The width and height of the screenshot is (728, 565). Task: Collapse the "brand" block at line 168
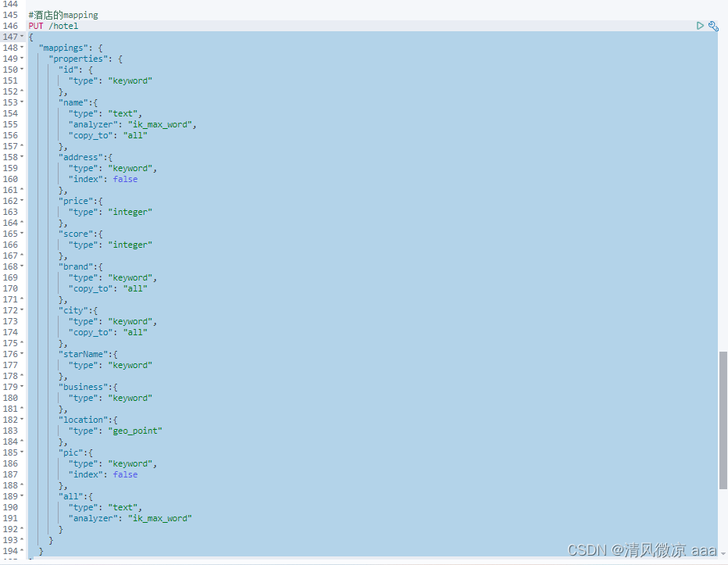(x=22, y=266)
